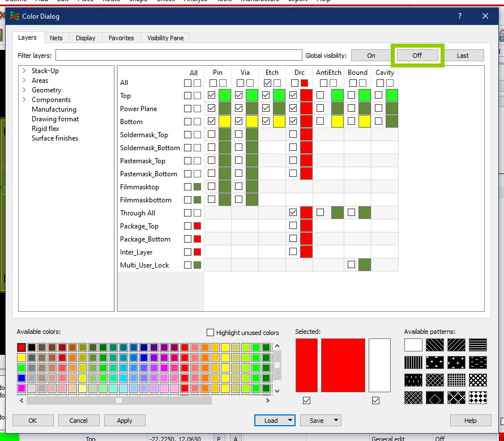Open the Load button dropdown arrow
Image resolution: width=504 pixels, height=441 pixels.
[290, 421]
